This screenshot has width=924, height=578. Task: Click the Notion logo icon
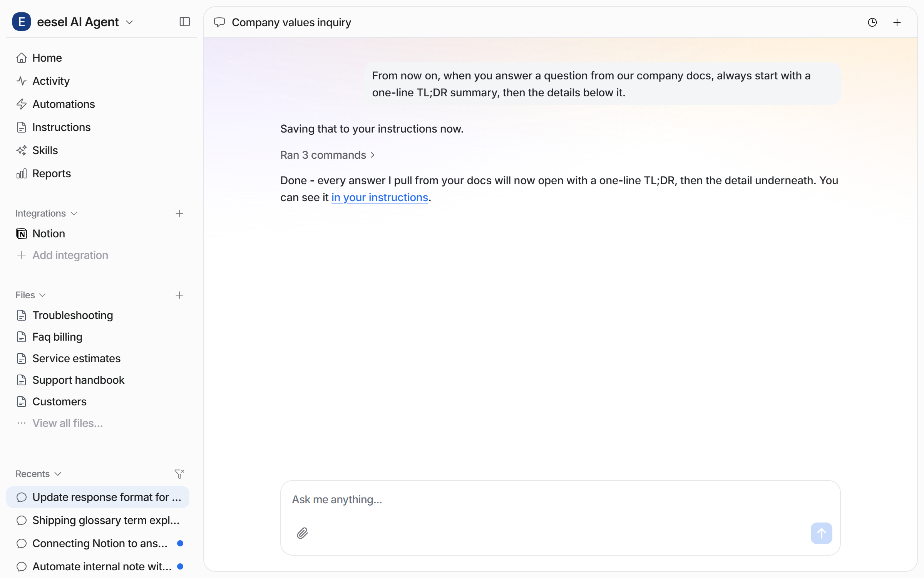[x=22, y=234]
